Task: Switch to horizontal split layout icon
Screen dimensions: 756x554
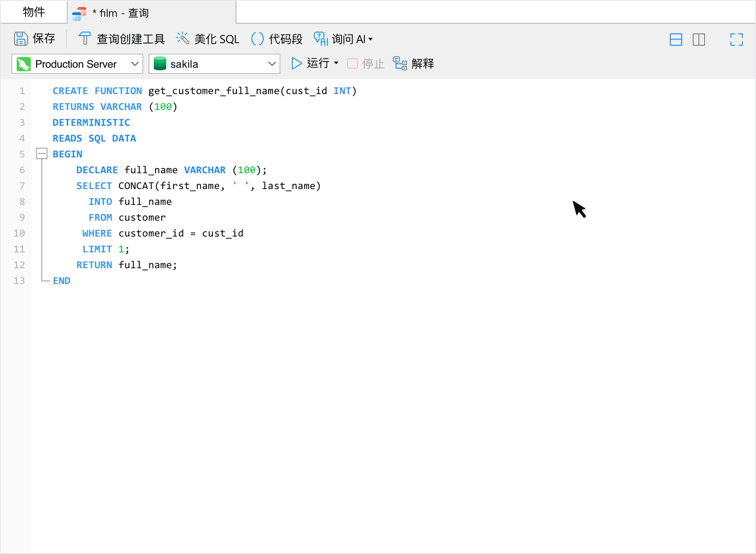Action: click(x=676, y=40)
